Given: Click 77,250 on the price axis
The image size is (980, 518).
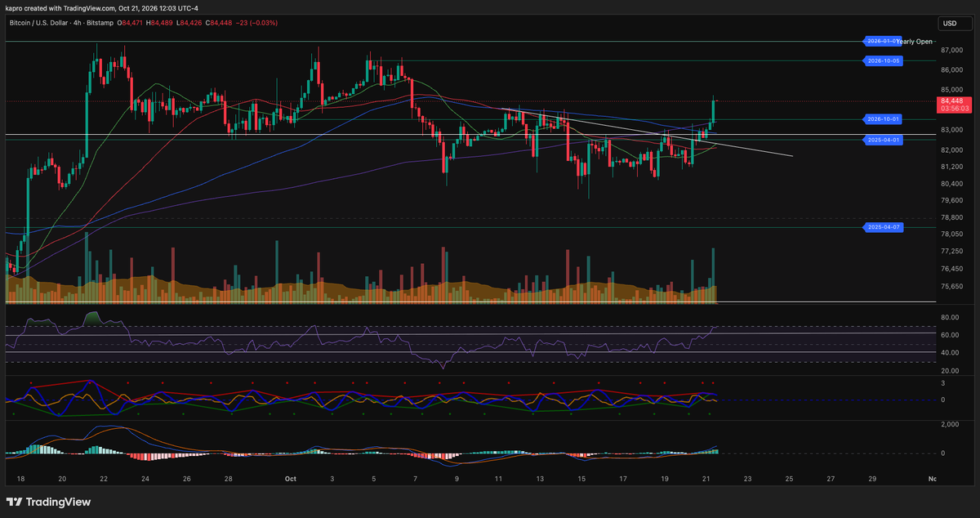Looking at the screenshot, I should click(951, 252).
